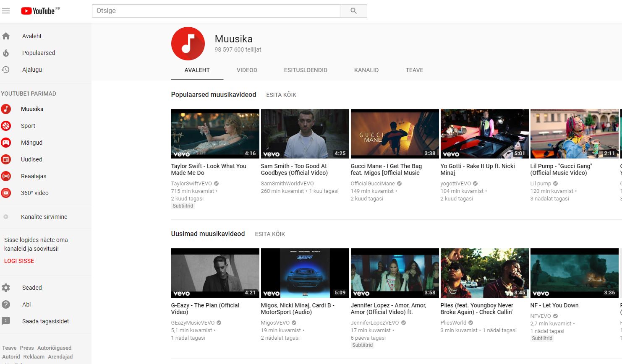Click the Muusika sidebar icon
The image size is (622, 364).
coord(6,109)
